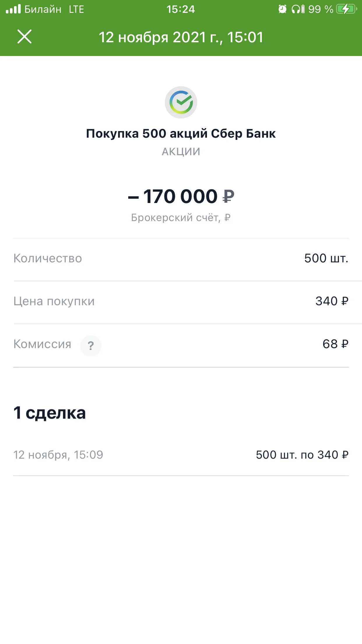The height and width of the screenshot is (644, 362).
Task: Tap the header date 12 ноября 2021 г., 15:01
Action: pos(181,37)
